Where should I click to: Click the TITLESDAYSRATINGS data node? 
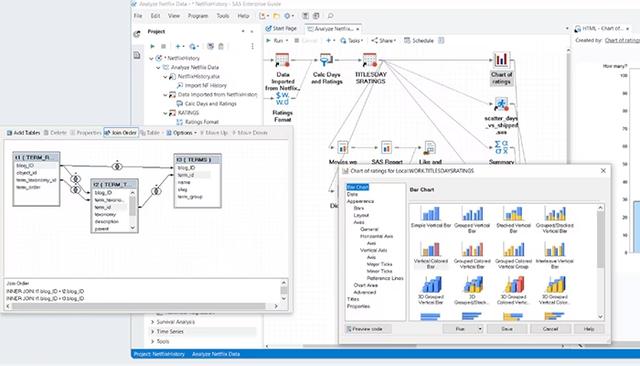pos(370,60)
